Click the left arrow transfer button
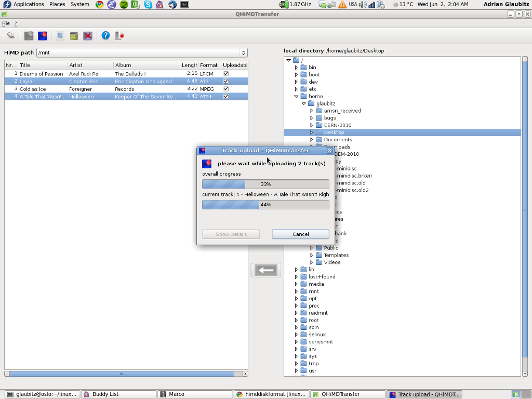 (265, 270)
